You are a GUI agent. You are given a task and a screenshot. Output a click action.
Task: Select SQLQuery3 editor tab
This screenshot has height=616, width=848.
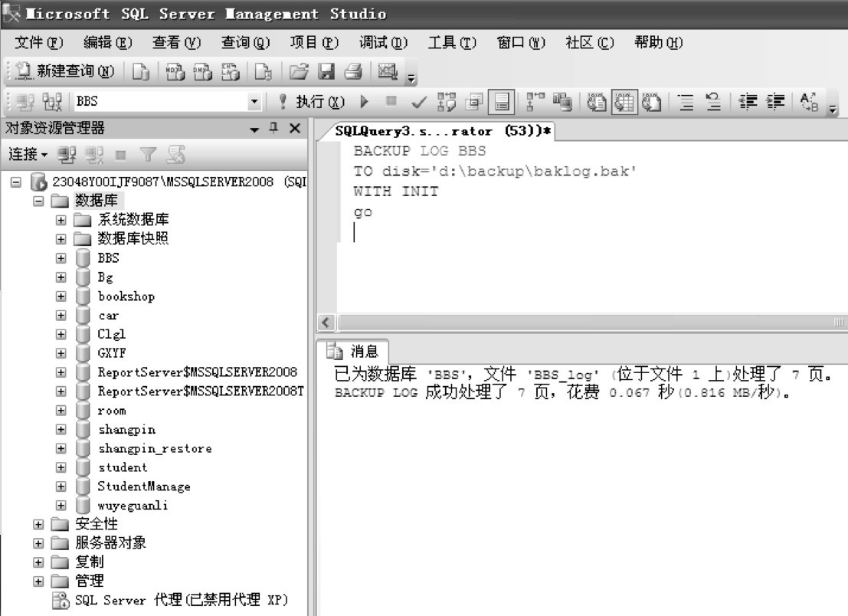(443, 131)
